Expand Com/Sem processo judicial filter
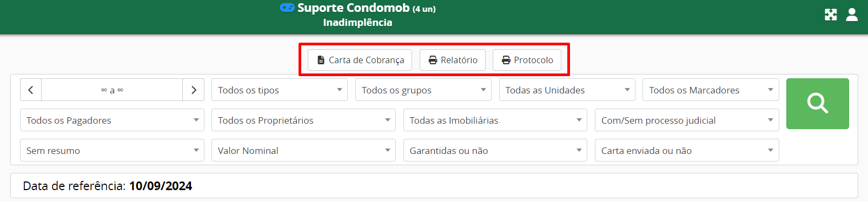Viewport: 868px width, 202px height. pyautogui.click(x=687, y=120)
